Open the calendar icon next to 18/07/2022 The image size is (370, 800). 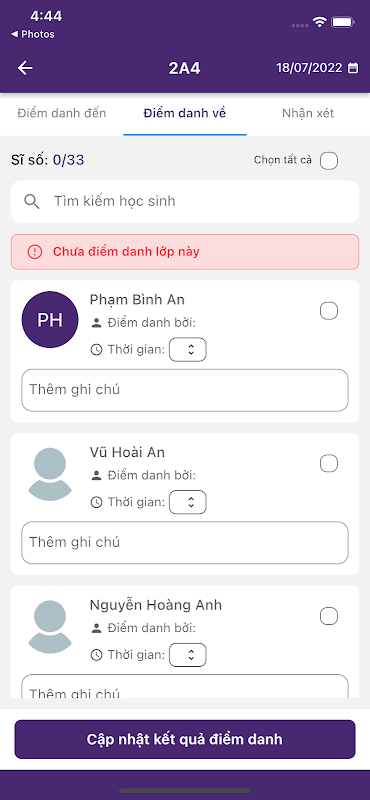coord(353,68)
